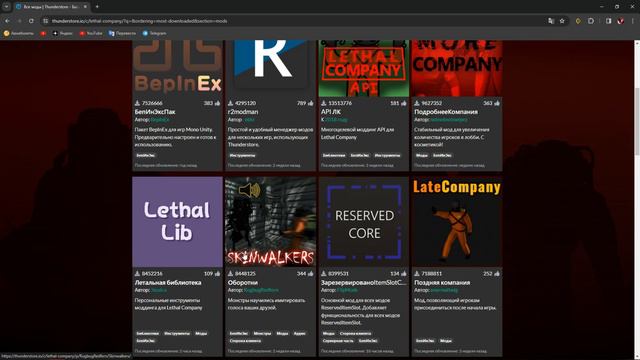
Task: Open the red profile avatar icon
Action: coord(621,21)
